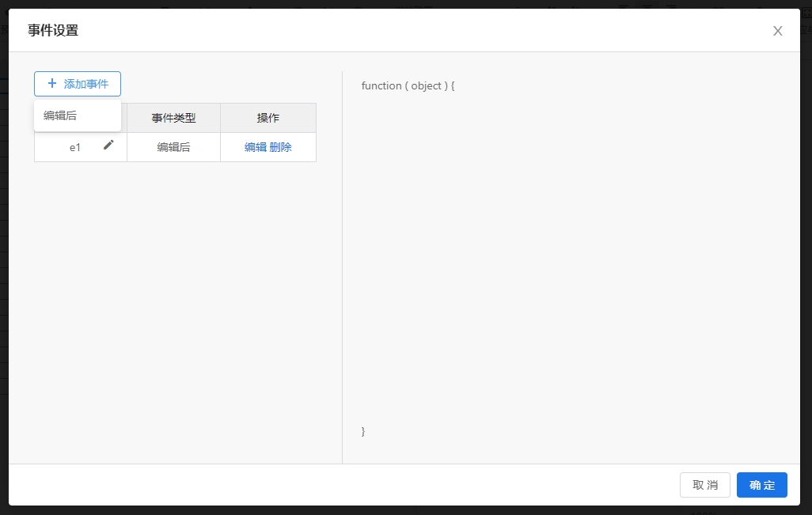This screenshot has height=515, width=812.
Task: Select 编辑后 from the dropdown menu
Action: coord(77,115)
